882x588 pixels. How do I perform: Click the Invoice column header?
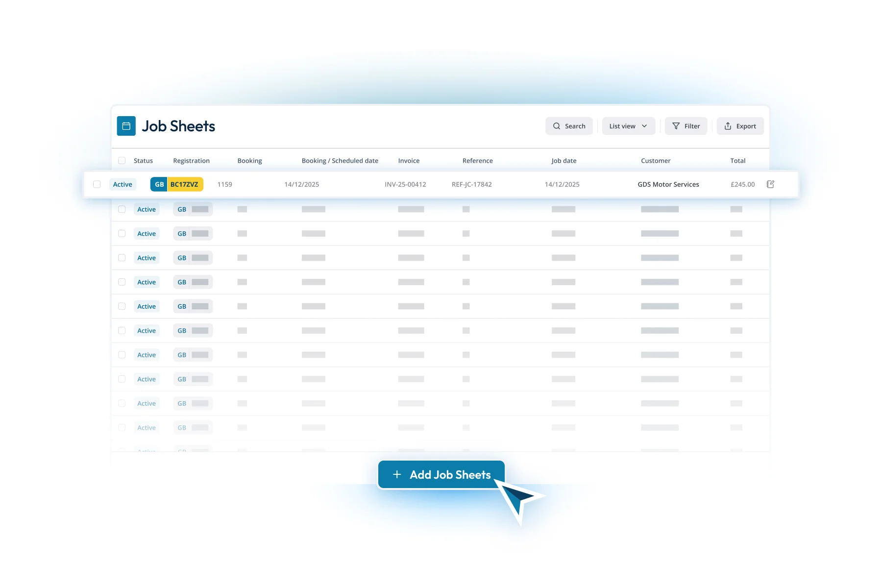(409, 161)
